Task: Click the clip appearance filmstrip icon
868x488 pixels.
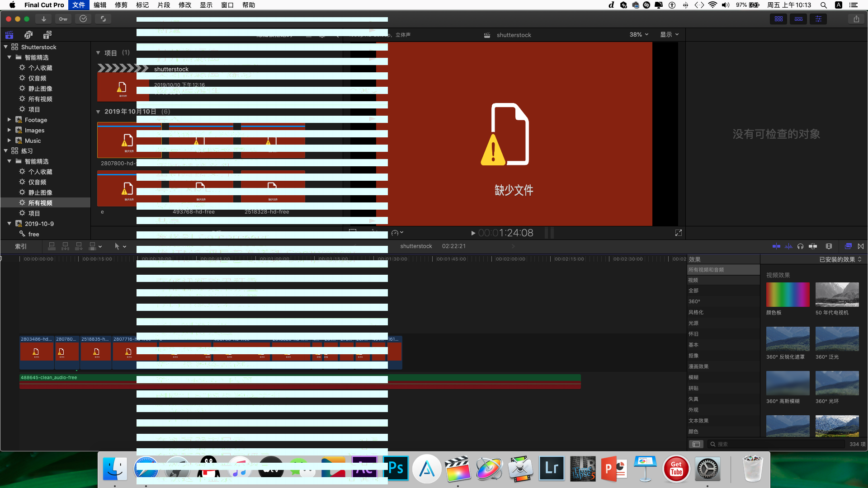Action: click(829, 246)
